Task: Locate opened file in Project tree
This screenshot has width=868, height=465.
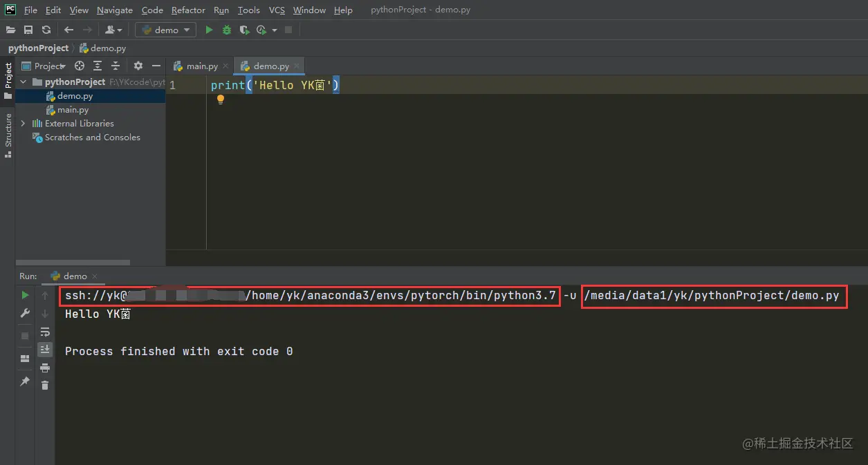Action: [x=80, y=66]
